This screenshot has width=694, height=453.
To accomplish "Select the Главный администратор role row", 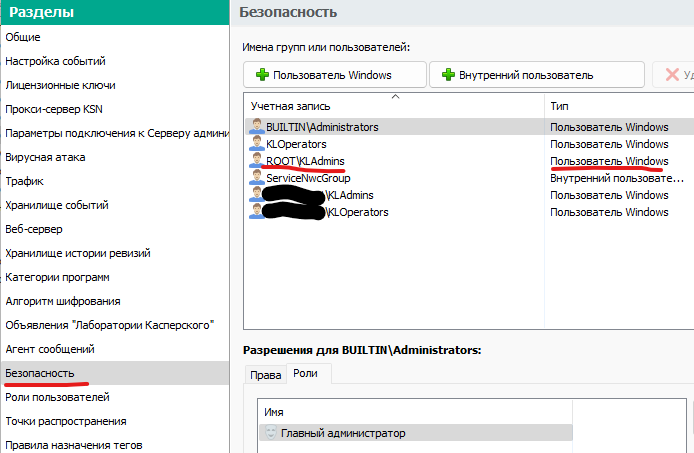I will (x=415, y=433).
